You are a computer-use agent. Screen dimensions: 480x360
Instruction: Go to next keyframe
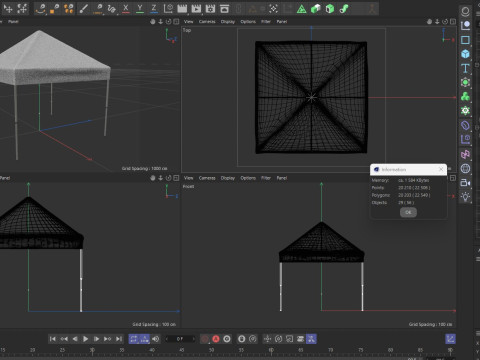coord(107,339)
